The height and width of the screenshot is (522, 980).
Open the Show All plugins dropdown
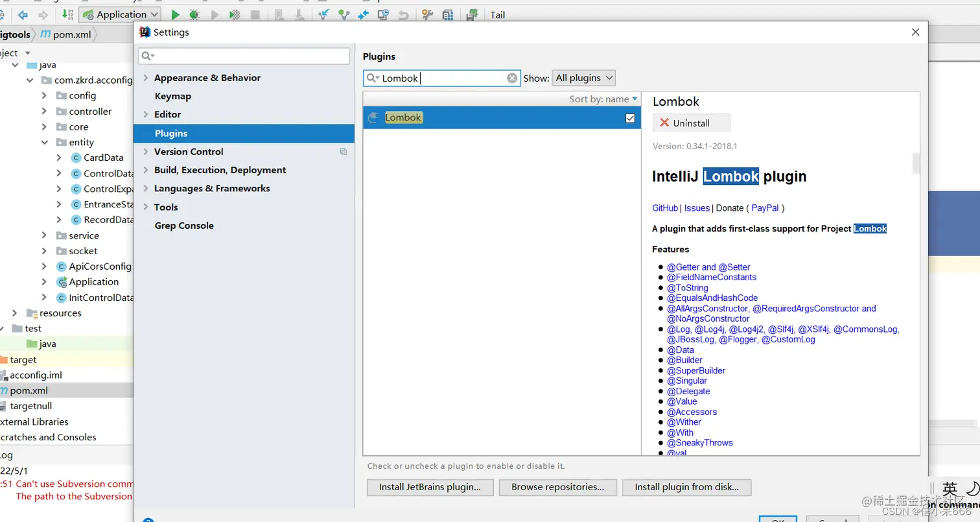[583, 78]
